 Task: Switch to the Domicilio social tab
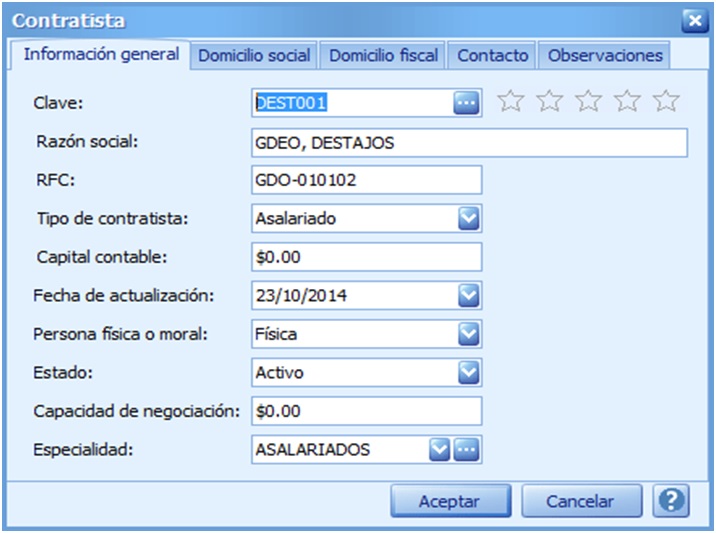click(254, 55)
